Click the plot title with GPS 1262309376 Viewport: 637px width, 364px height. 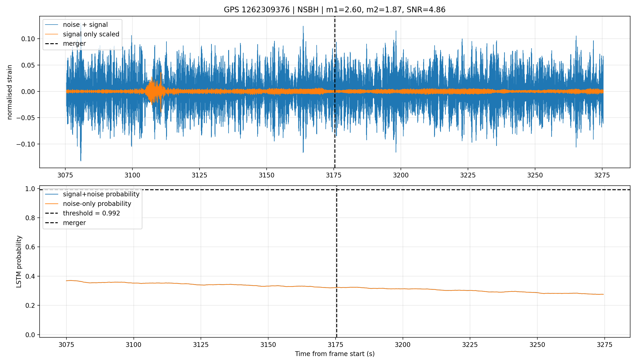tap(334, 10)
